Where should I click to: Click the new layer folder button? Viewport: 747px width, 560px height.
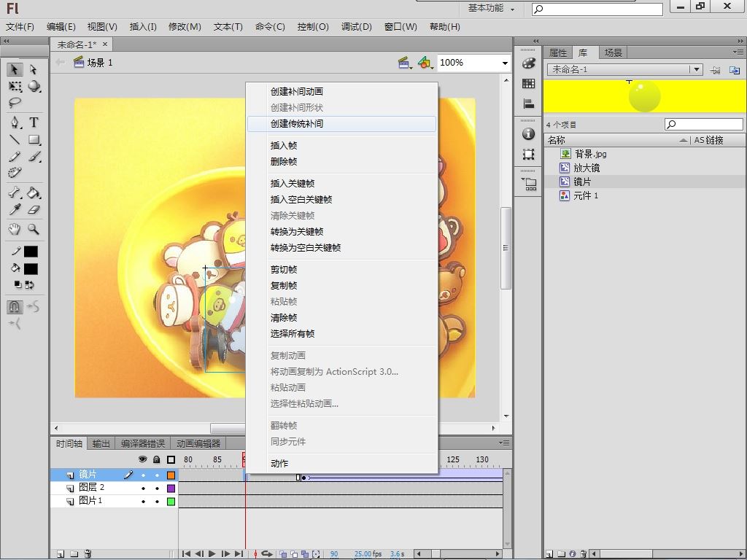click(x=74, y=554)
